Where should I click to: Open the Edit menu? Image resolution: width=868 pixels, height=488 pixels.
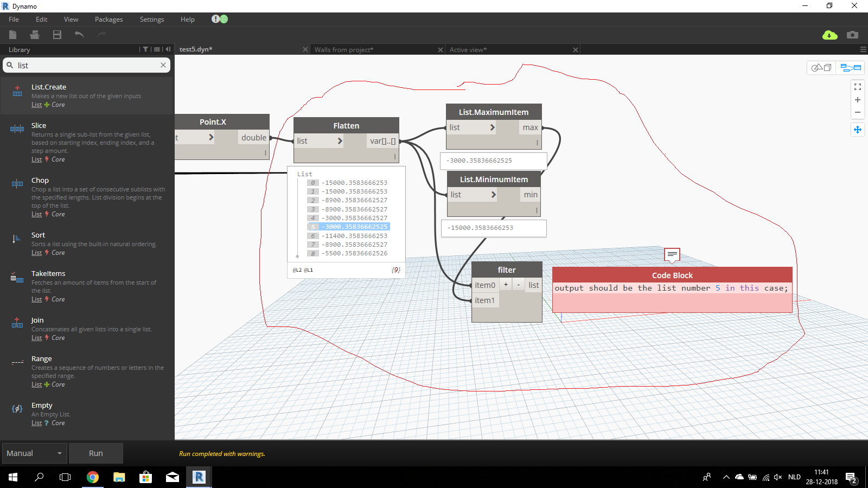pos(42,20)
